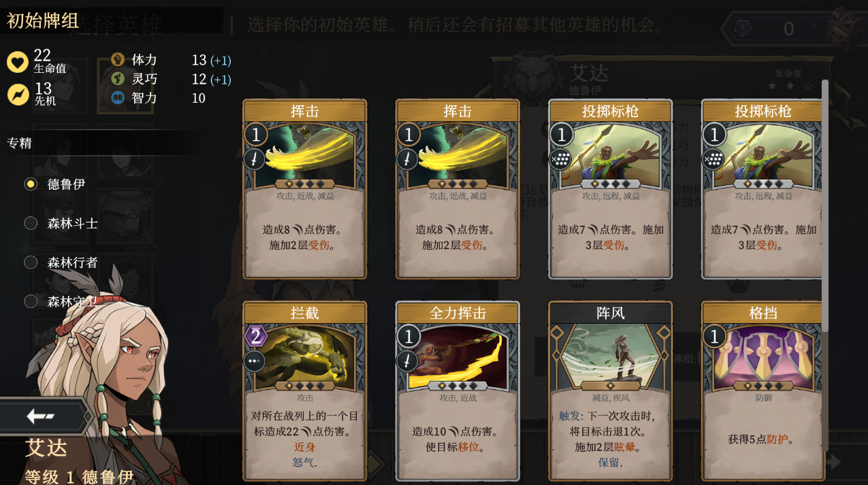Click the melee slash icon on 全力挥击 card

click(x=408, y=361)
